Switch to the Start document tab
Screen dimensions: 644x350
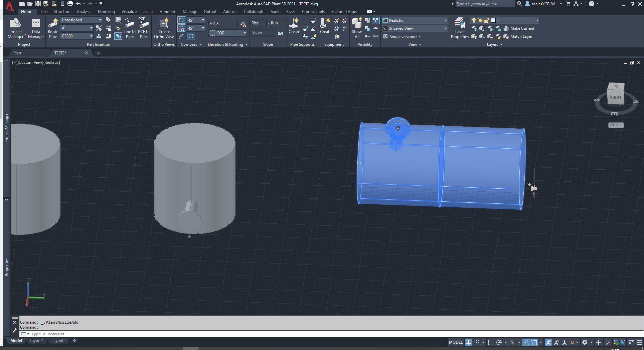pyautogui.click(x=17, y=53)
